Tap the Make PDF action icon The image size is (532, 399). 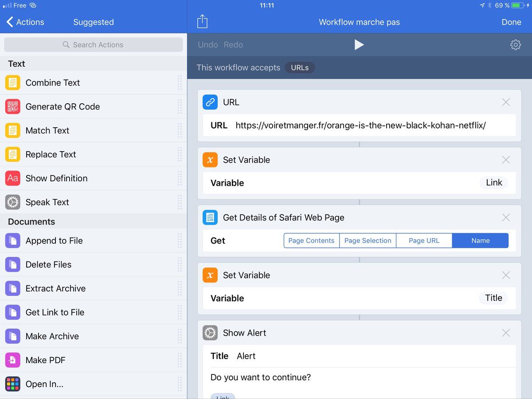coord(13,360)
